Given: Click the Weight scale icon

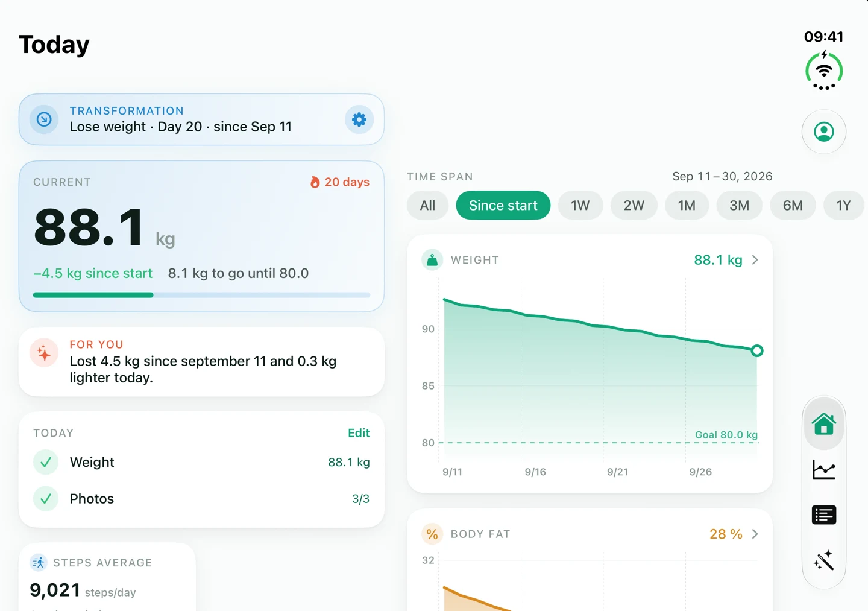Looking at the screenshot, I should pos(432,260).
